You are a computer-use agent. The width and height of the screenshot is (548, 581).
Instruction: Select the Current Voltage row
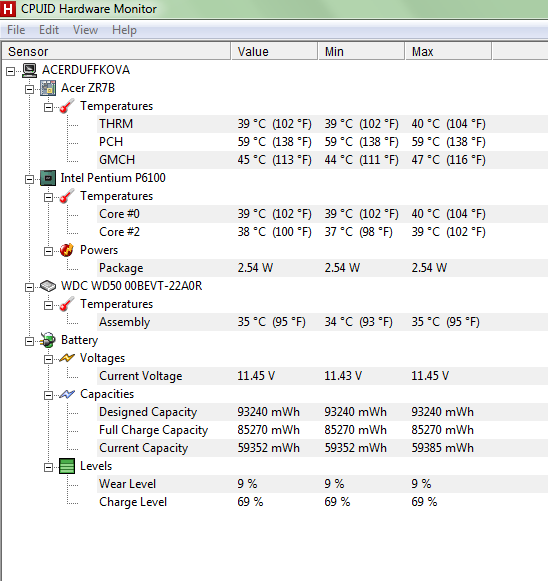coord(322,376)
